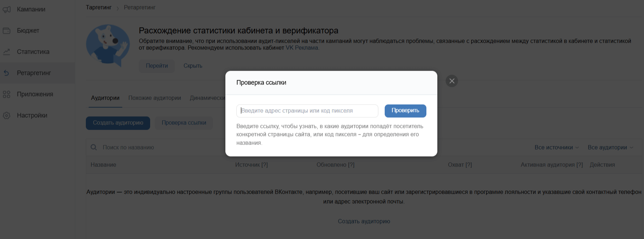644x239 pixels.
Task: Click the Статистика chart icon
Action: [7, 52]
